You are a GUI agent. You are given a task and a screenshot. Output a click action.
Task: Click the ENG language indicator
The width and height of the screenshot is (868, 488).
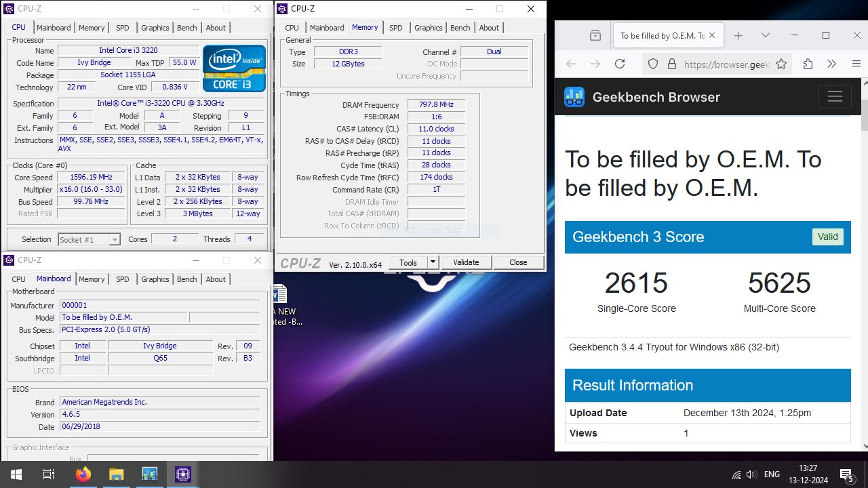point(772,474)
